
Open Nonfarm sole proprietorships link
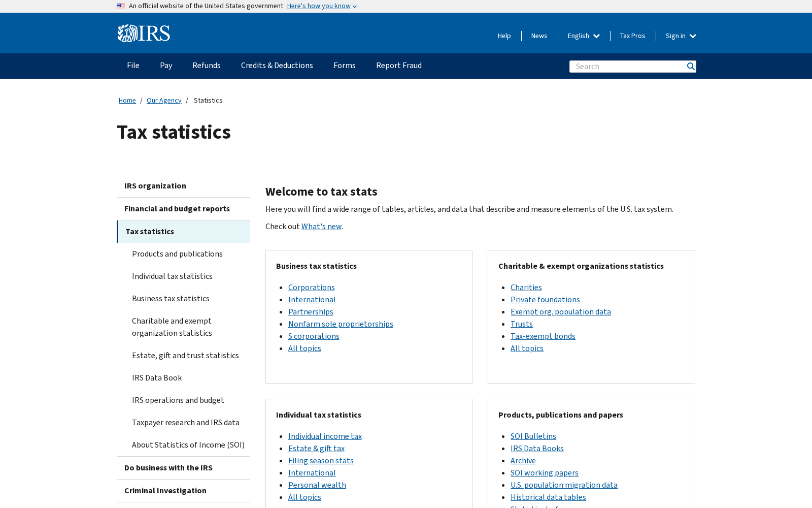click(341, 324)
